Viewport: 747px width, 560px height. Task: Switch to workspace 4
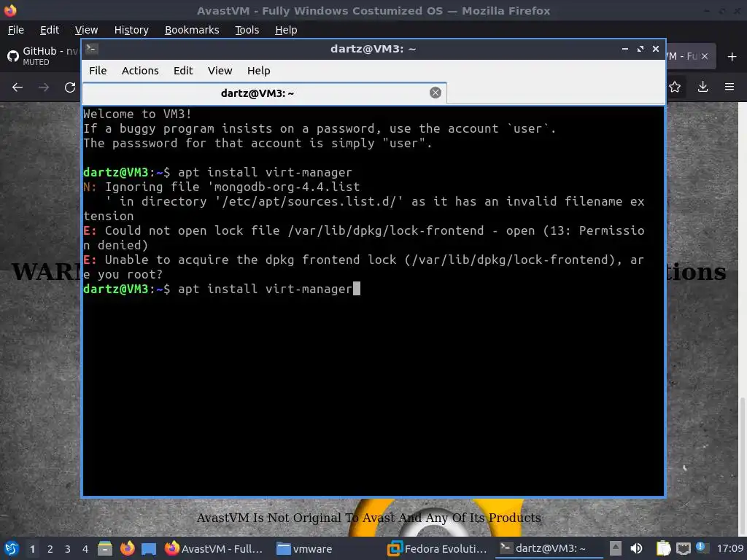coord(85,549)
